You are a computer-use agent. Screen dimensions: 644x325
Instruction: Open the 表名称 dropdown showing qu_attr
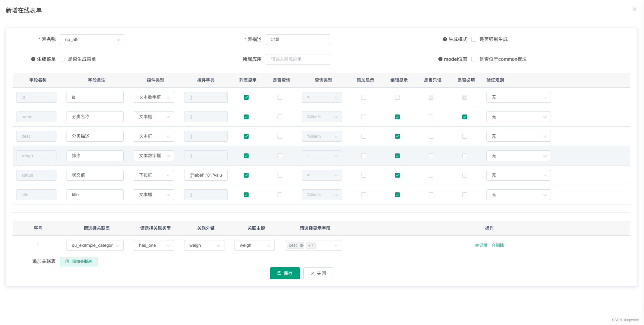tap(92, 39)
